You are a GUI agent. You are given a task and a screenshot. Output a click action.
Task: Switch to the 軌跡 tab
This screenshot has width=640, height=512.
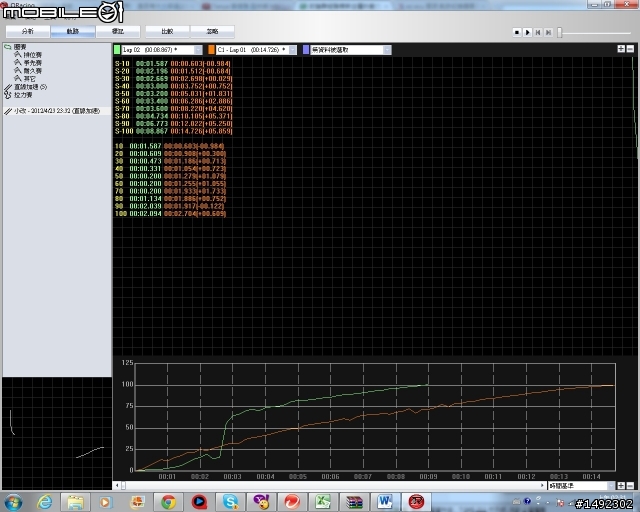pos(73,31)
